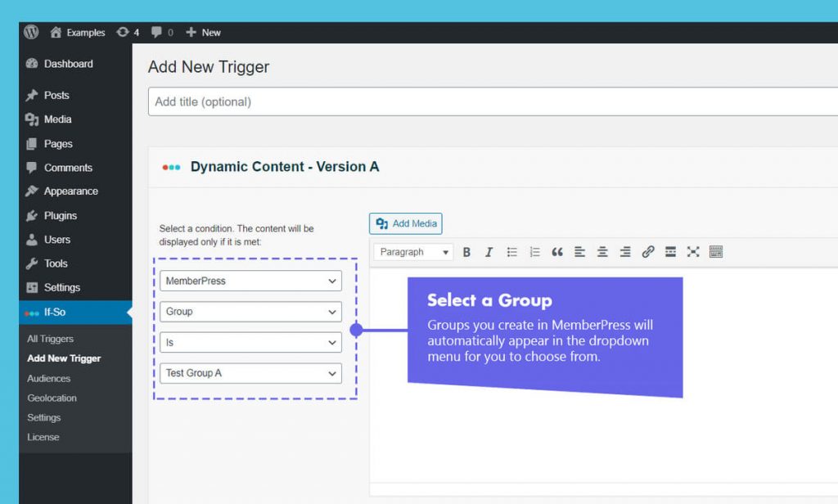
Task: Open the New content menu
Action: pos(203,33)
